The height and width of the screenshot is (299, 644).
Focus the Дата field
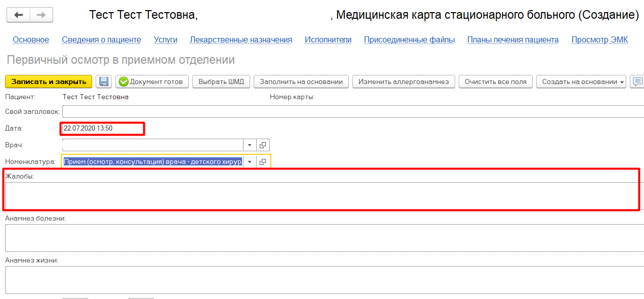click(102, 129)
